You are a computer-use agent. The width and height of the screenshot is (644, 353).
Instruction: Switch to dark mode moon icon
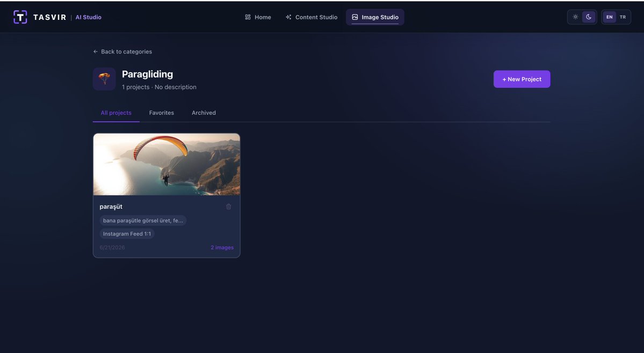point(589,17)
